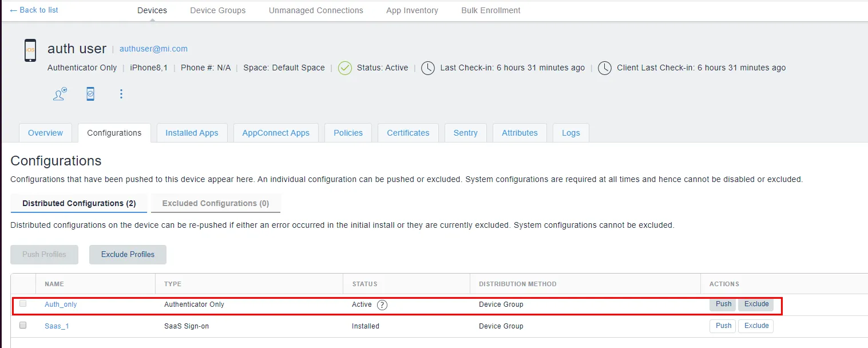The width and height of the screenshot is (868, 348).
Task: Switch to the Overview tab
Action: point(46,133)
